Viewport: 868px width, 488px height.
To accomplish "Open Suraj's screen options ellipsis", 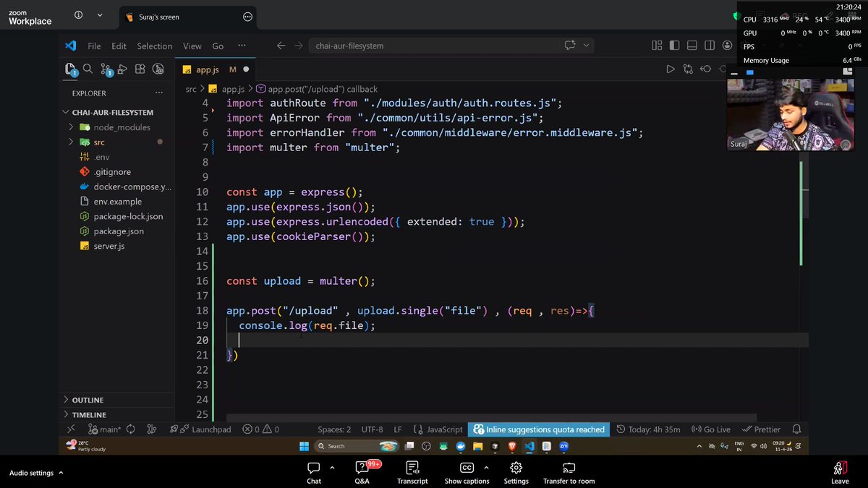I will 248,17.
